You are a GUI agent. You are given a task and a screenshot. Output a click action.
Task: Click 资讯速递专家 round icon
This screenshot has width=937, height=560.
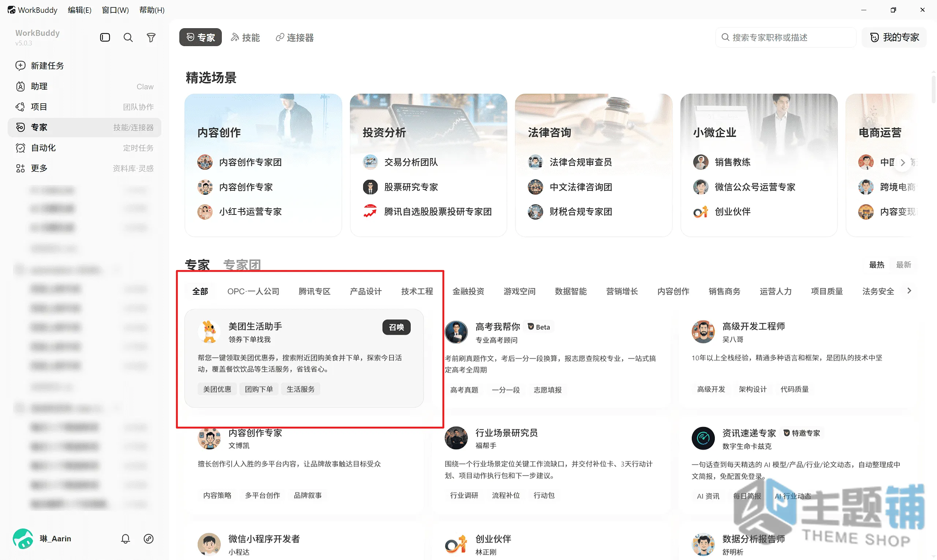click(703, 438)
